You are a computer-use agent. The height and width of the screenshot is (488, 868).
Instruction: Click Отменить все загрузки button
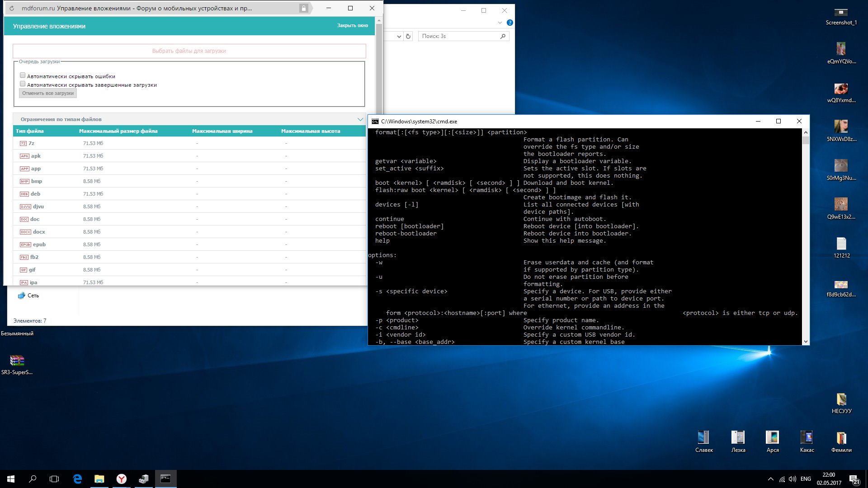48,93
